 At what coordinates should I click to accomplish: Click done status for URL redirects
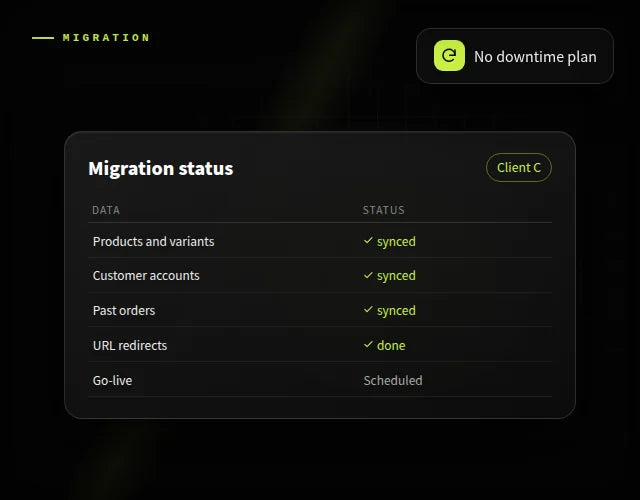point(391,346)
